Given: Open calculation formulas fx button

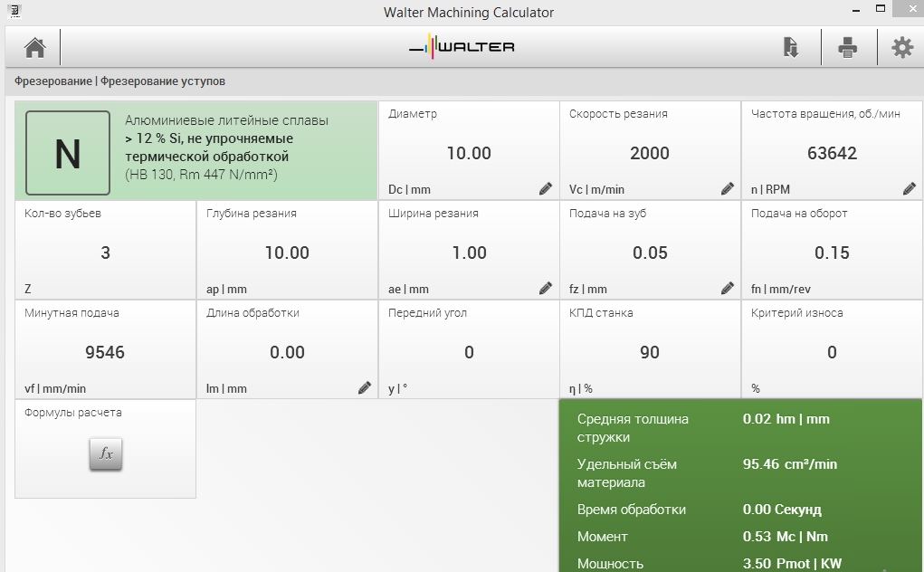Looking at the screenshot, I should [106, 453].
